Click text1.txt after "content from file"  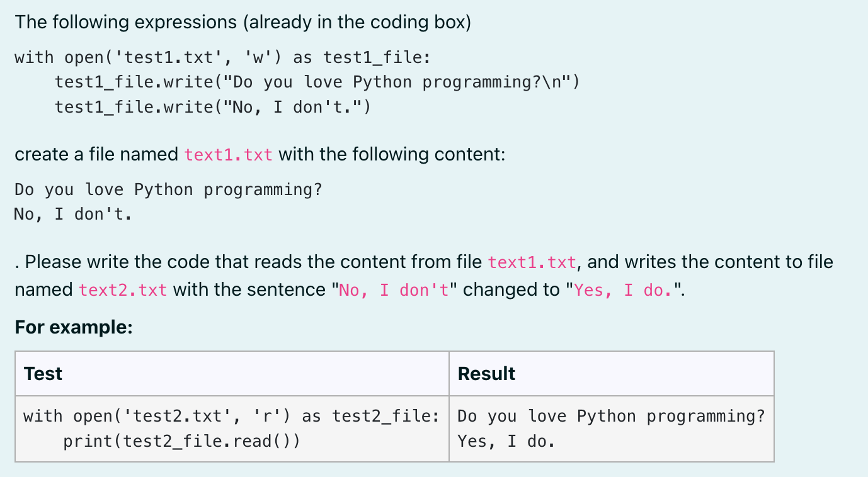pyautogui.click(x=532, y=262)
